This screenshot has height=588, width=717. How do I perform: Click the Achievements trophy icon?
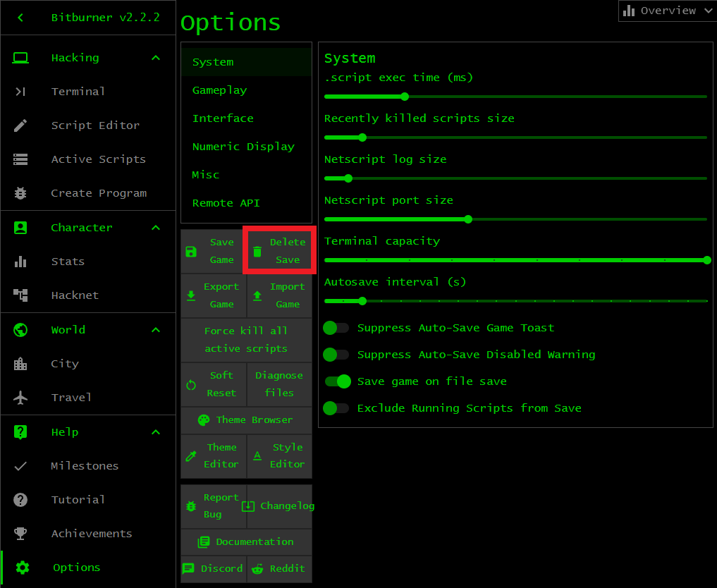click(x=20, y=534)
